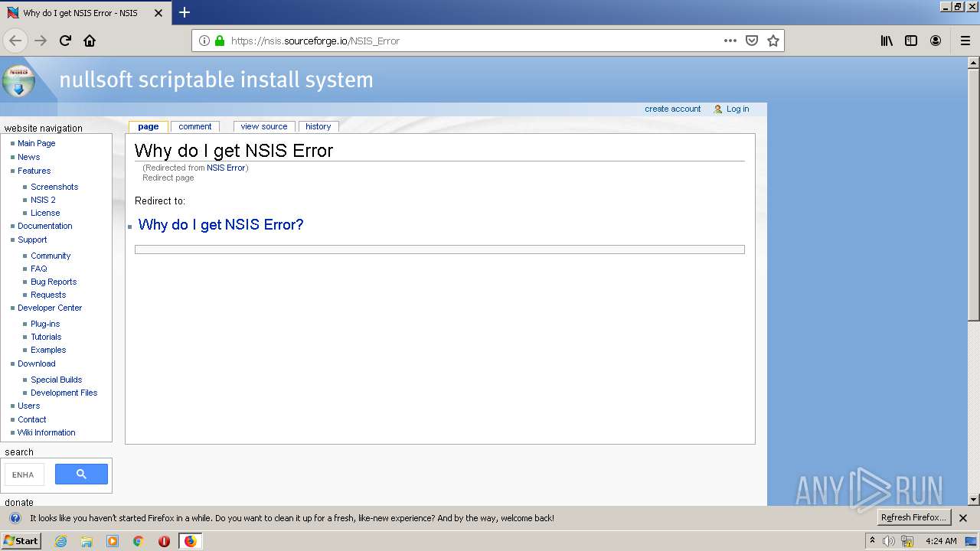Click in the site search input field
980x551 pixels.
(x=24, y=474)
